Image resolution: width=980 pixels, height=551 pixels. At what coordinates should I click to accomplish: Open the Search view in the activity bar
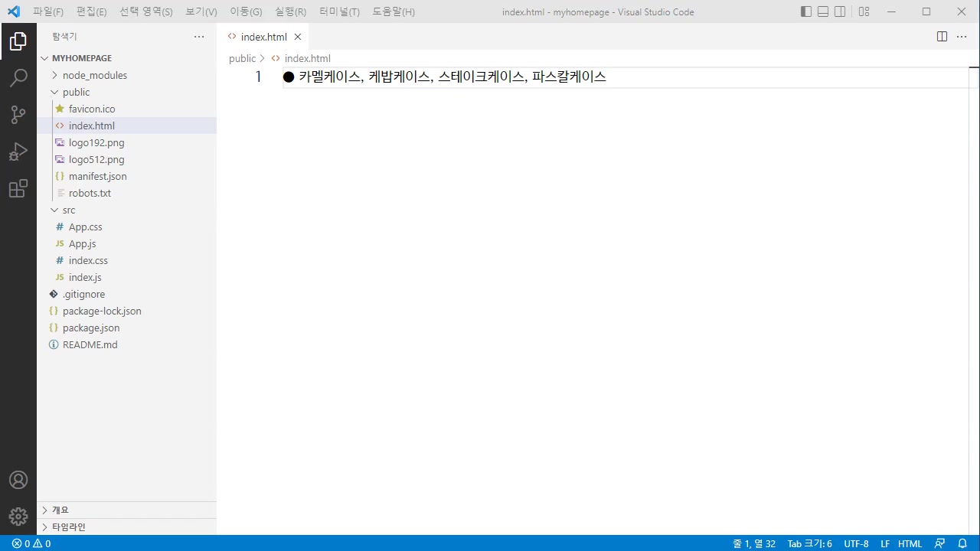point(18,77)
